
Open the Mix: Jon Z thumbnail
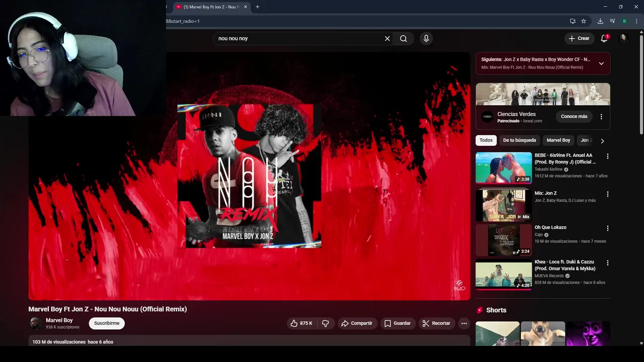pos(504,205)
